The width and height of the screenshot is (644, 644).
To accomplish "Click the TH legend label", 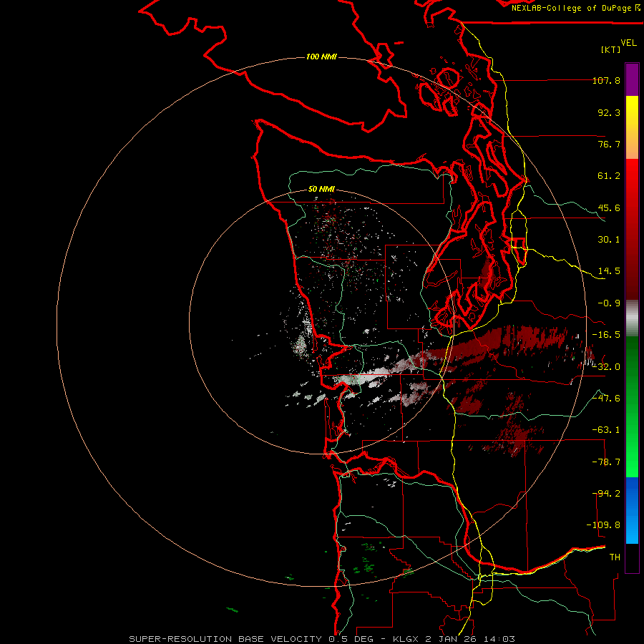I will (615, 557).
